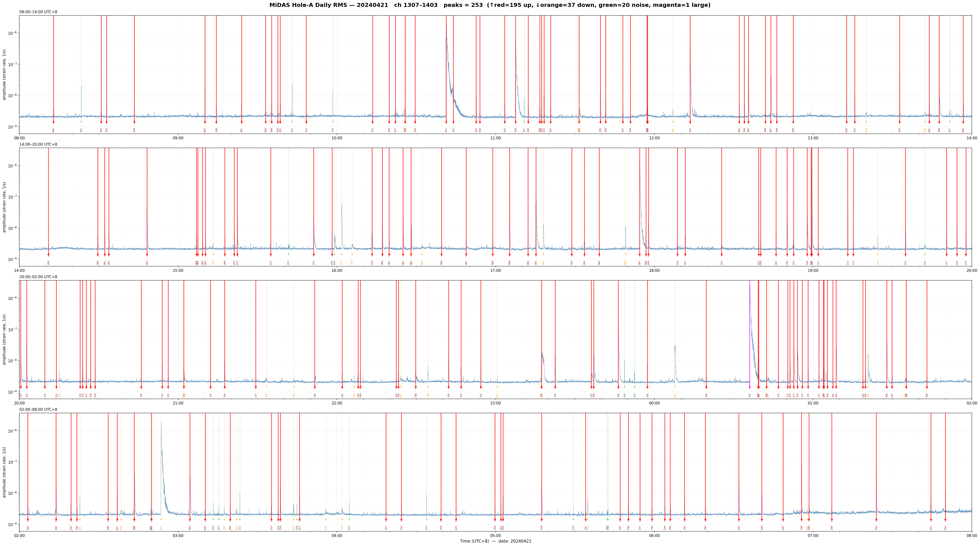Image resolution: width=980 pixels, height=546 pixels.
Task: Select the green arrow marker above label 223
Action: click(426, 519)
